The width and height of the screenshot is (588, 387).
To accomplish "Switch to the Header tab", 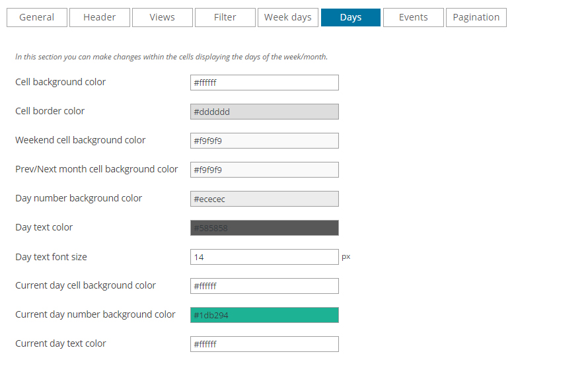I will tap(100, 18).
